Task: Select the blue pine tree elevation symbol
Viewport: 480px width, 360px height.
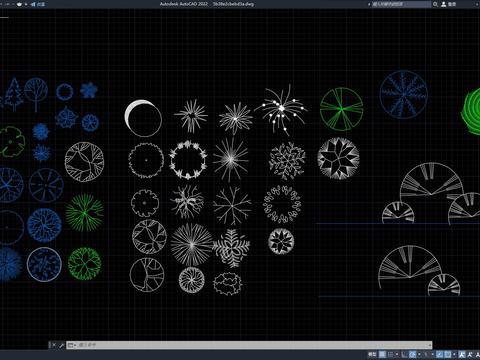Action: [14, 94]
